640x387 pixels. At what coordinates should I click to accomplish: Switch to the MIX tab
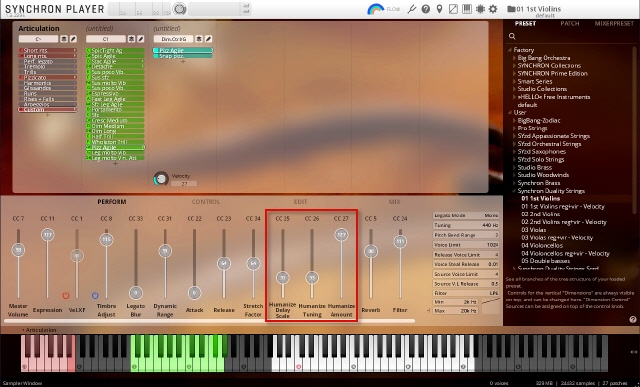[x=394, y=202]
